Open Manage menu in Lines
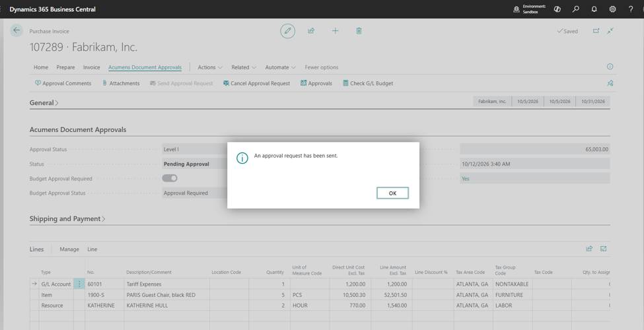644x330 pixels. tap(69, 249)
